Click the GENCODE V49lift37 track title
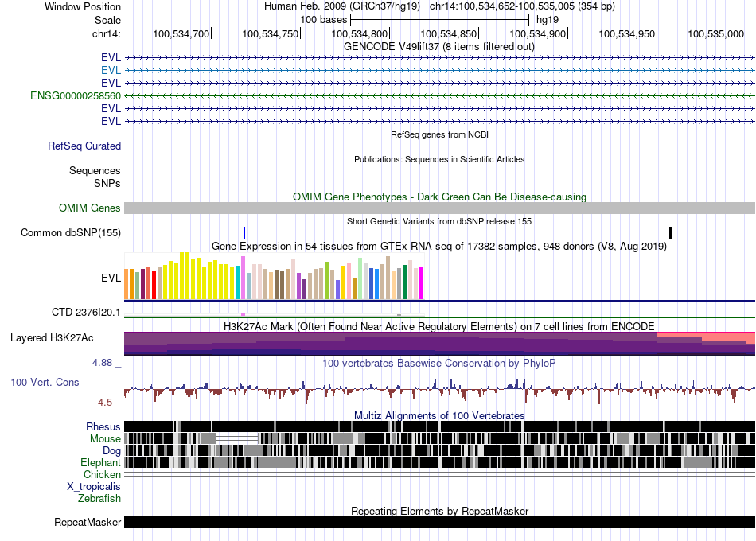 pos(438,46)
